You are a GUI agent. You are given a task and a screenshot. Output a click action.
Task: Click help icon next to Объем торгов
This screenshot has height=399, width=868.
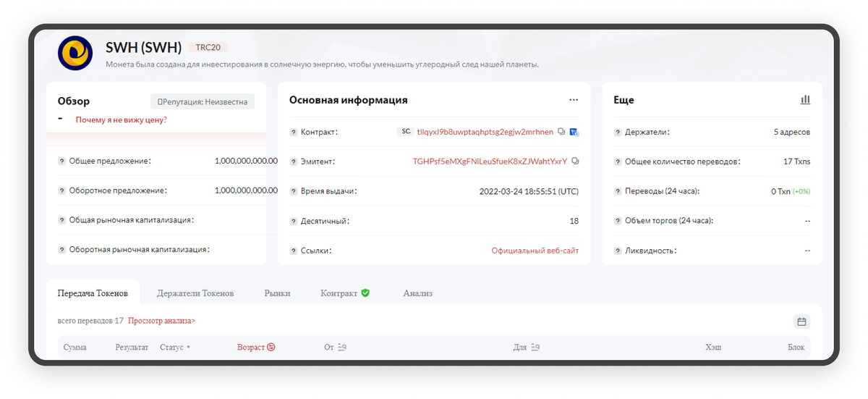618,221
